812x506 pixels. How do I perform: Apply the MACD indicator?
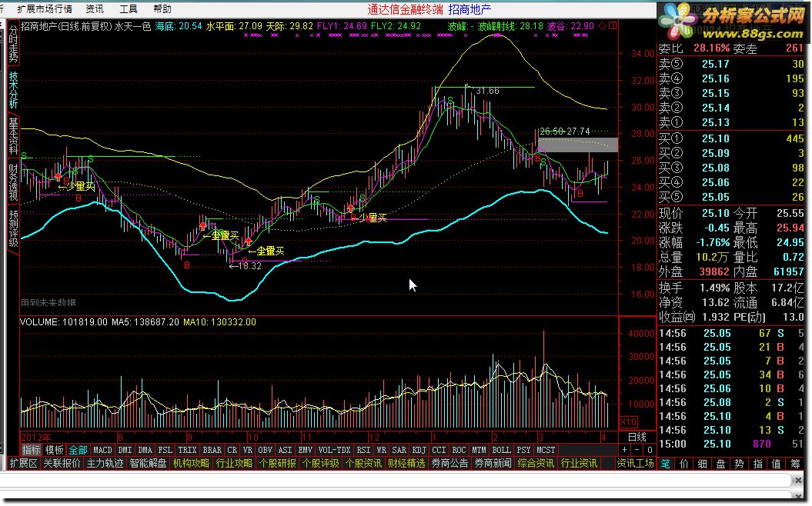click(x=102, y=450)
